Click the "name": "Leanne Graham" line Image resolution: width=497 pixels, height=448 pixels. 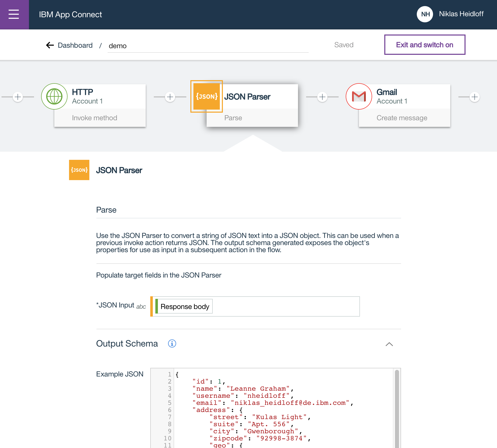point(243,389)
